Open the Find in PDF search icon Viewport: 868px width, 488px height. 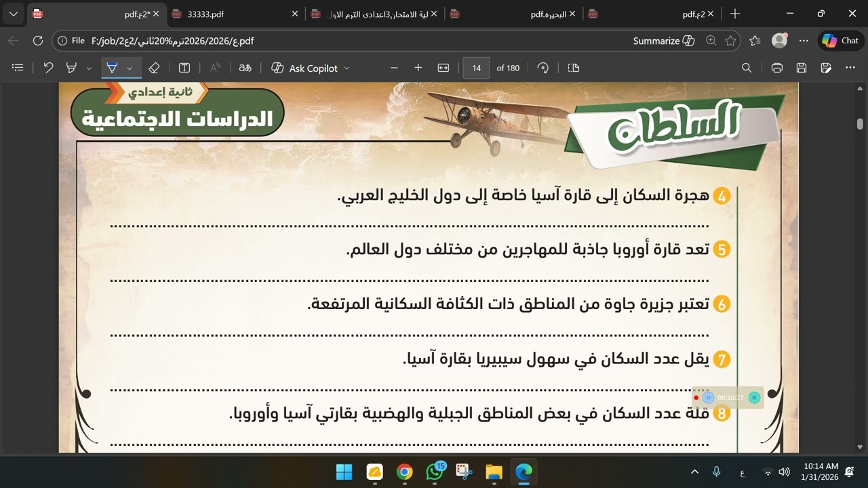point(747,68)
